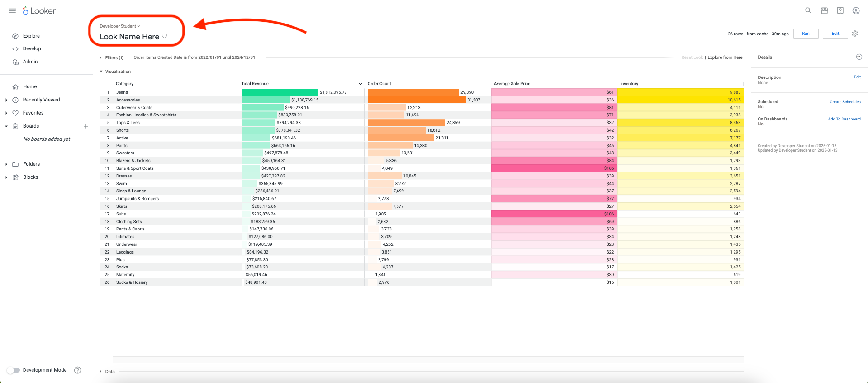Open the Developer Student folder dropdown
The image size is (868, 383).
pos(120,26)
